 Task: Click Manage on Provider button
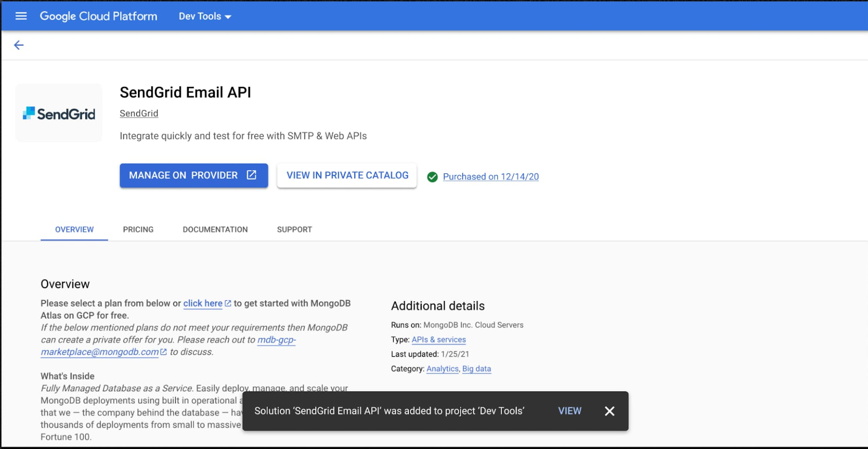tap(194, 176)
